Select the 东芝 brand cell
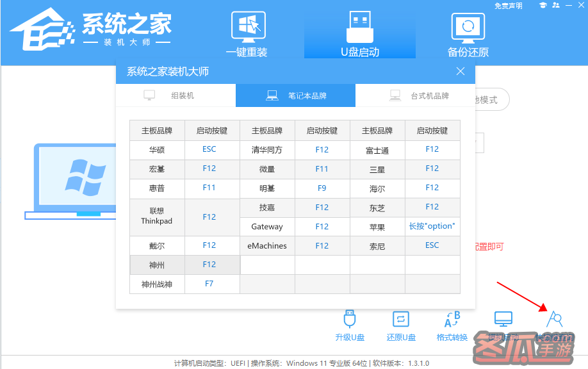 point(377,208)
